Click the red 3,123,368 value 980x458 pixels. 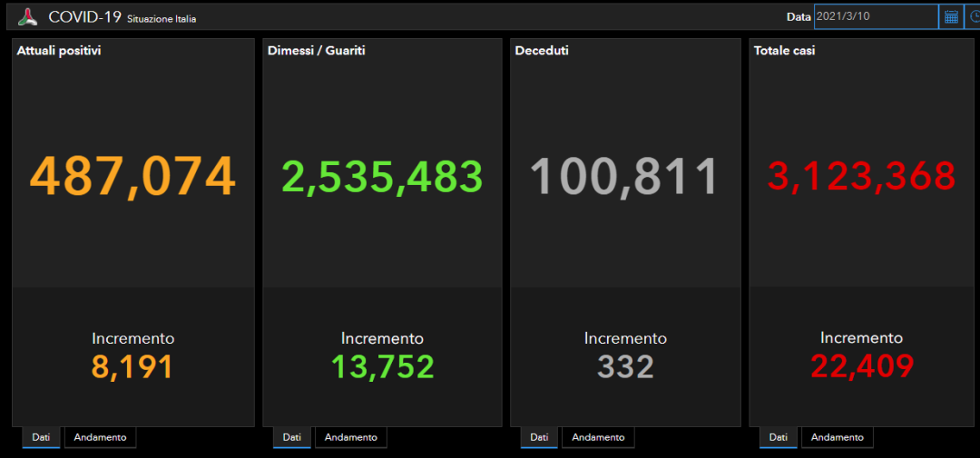tap(861, 177)
